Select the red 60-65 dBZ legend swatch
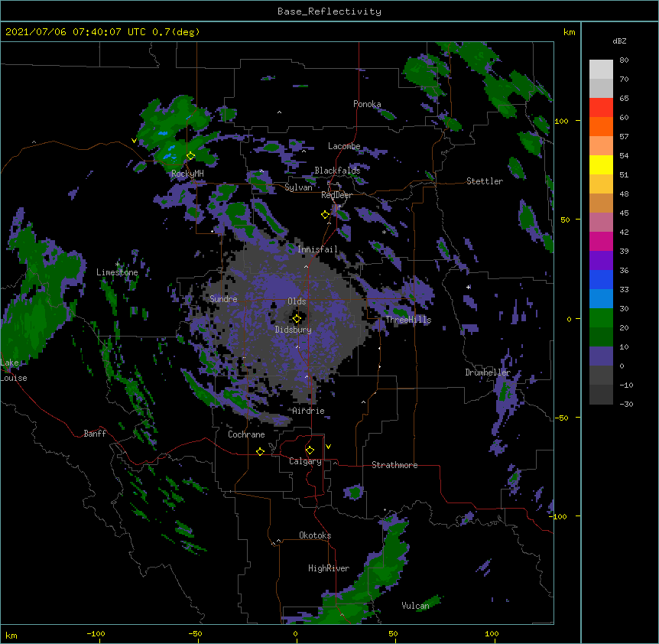659x644 pixels. point(601,107)
